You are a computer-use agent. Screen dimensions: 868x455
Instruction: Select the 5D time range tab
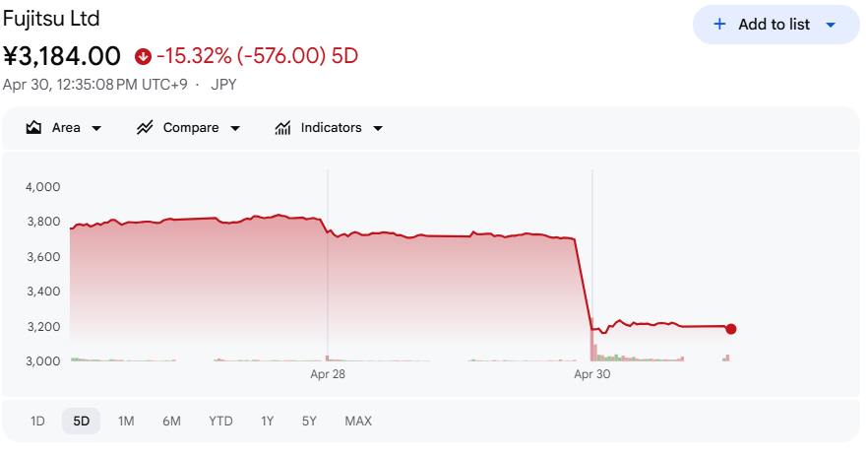pyautogui.click(x=81, y=422)
